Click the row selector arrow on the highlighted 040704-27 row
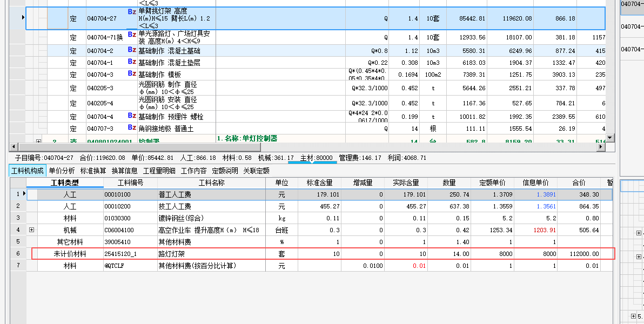This screenshot has width=644, height=324. [22, 17]
